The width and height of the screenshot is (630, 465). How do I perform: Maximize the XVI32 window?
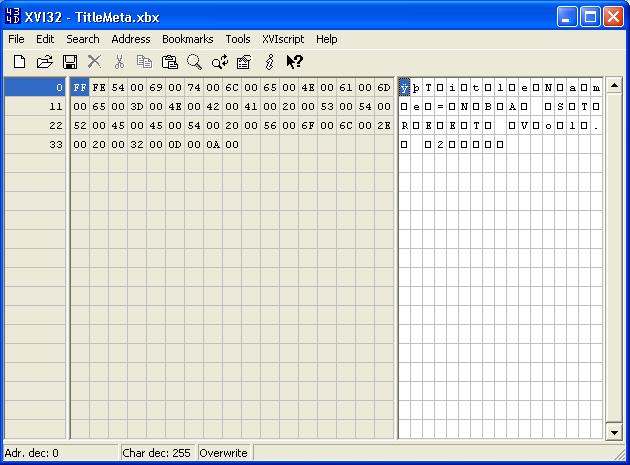coord(590,17)
